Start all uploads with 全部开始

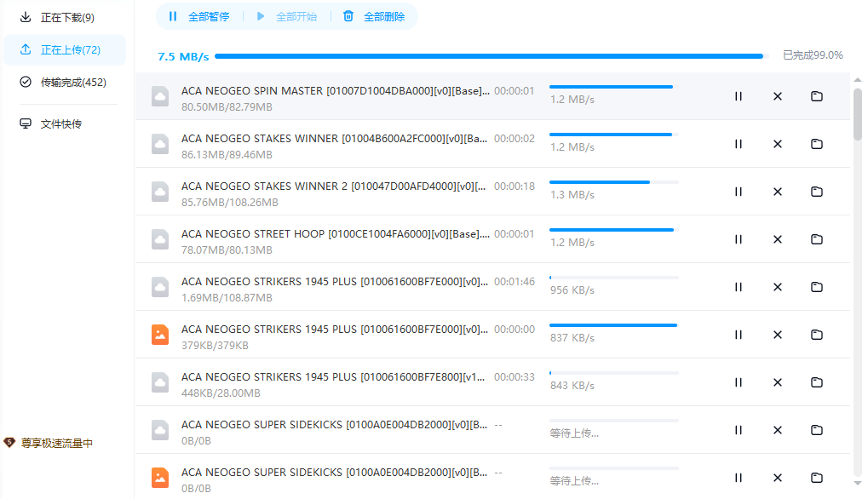(287, 16)
